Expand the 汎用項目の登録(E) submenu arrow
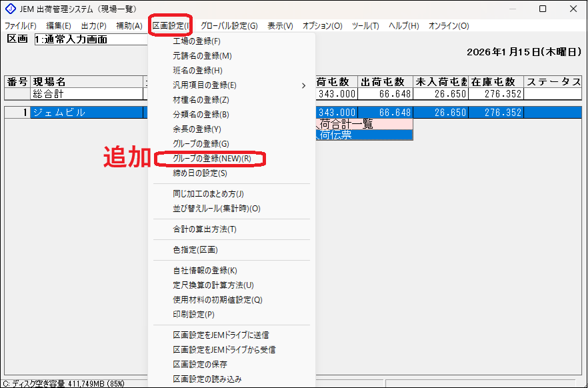The height and width of the screenshot is (388, 588). [303, 85]
